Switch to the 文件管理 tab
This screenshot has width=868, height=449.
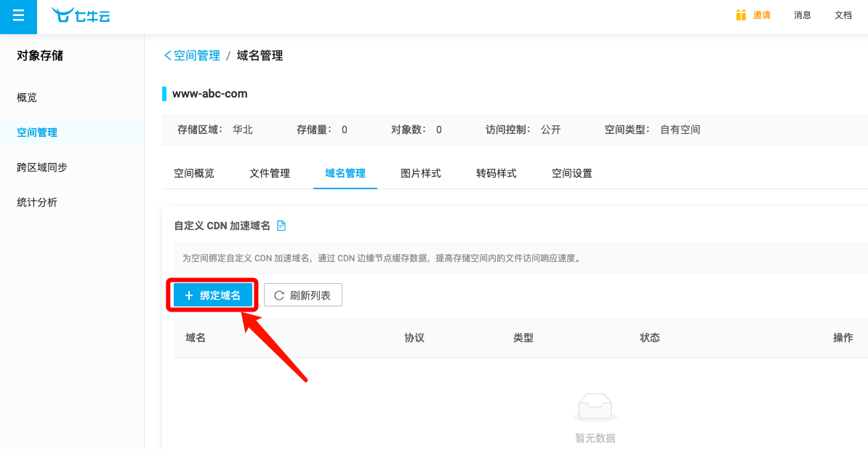pos(270,173)
